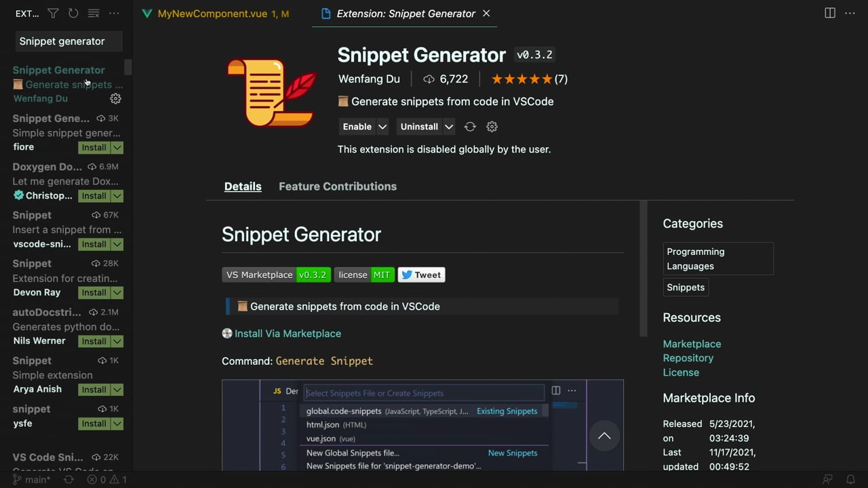Open Install Via Marketplace link
Viewport: 868px width, 488px height.
288,333
